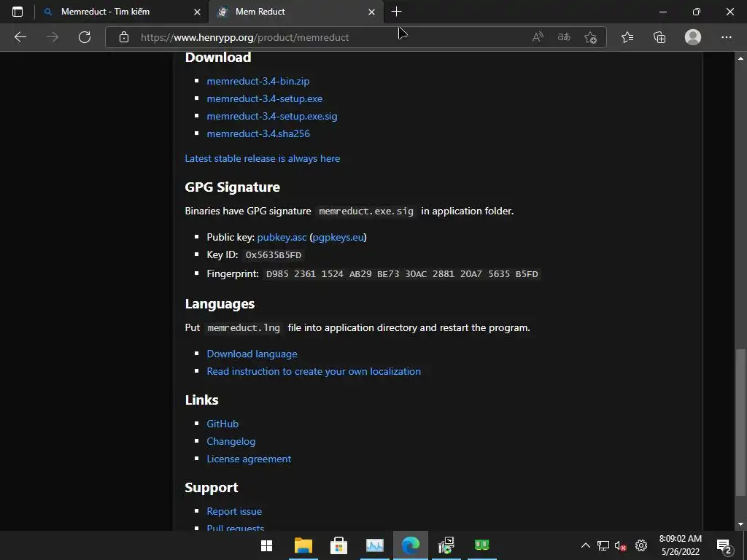This screenshot has height=560, width=747.
Task: Click the GPG Signature heading
Action: (x=232, y=187)
